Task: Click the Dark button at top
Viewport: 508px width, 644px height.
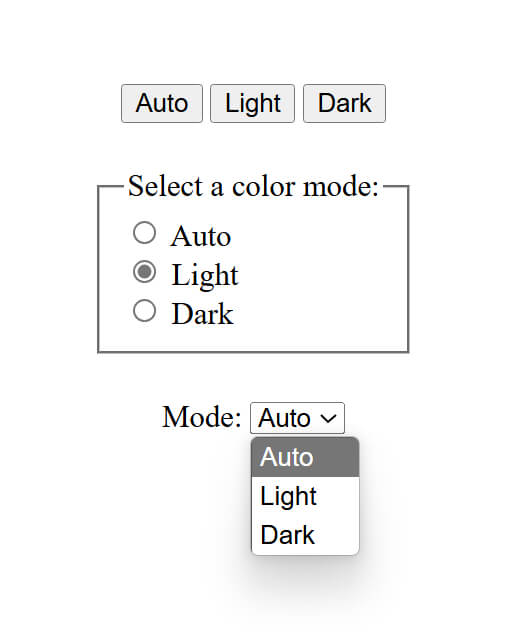Action: click(x=345, y=104)
